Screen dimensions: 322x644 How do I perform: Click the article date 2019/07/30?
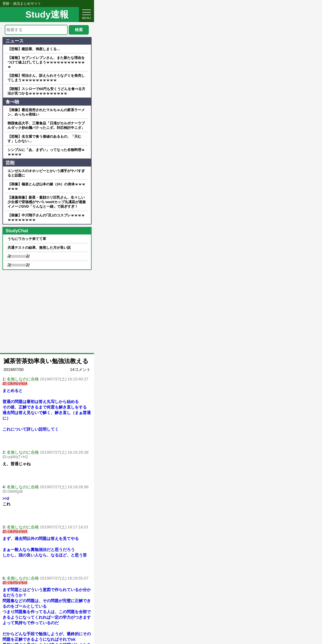(x=13, y=369)
